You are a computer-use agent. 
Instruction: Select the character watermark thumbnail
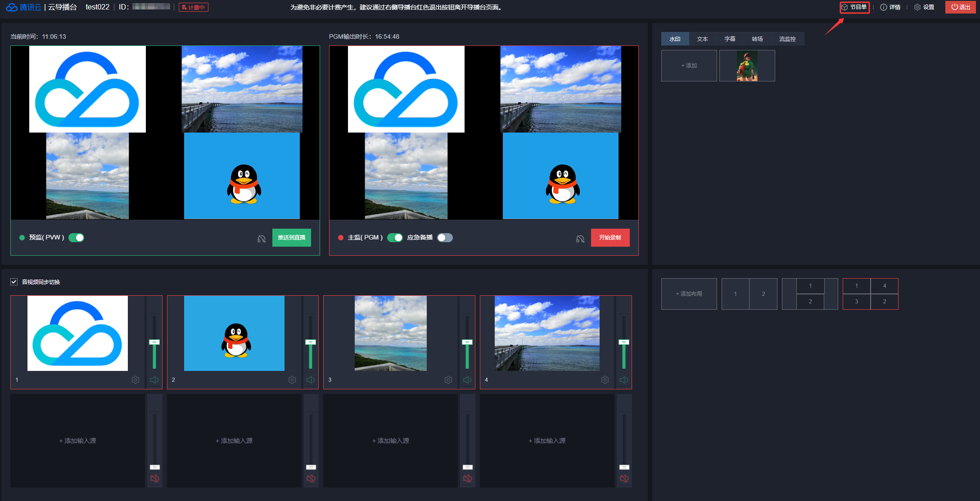[747, 66]
